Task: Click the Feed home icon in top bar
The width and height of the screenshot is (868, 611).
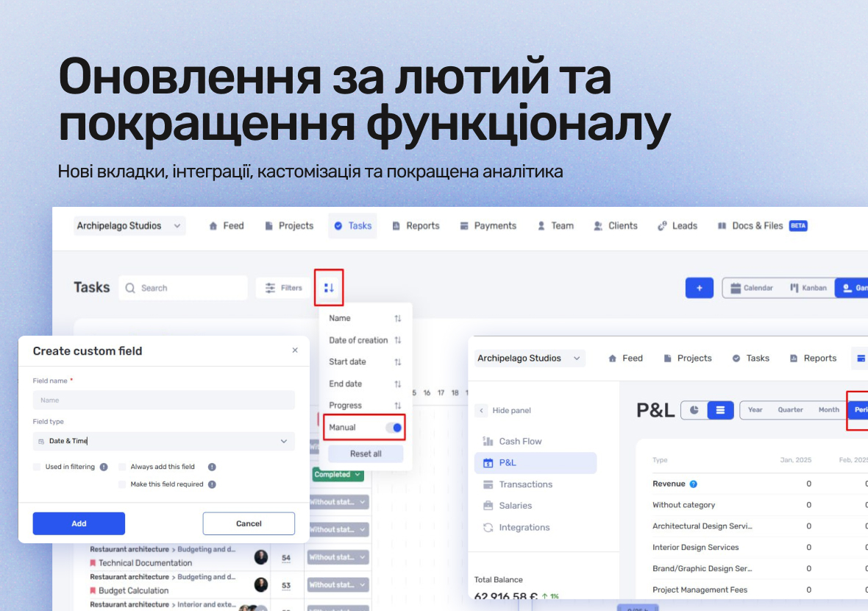Action: tap(213, 226)
